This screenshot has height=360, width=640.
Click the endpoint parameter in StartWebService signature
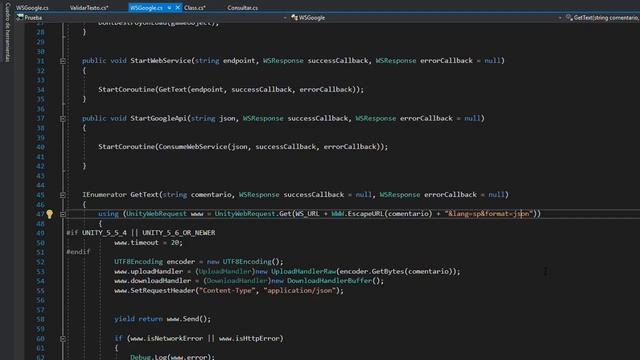[x=239, y=60]
